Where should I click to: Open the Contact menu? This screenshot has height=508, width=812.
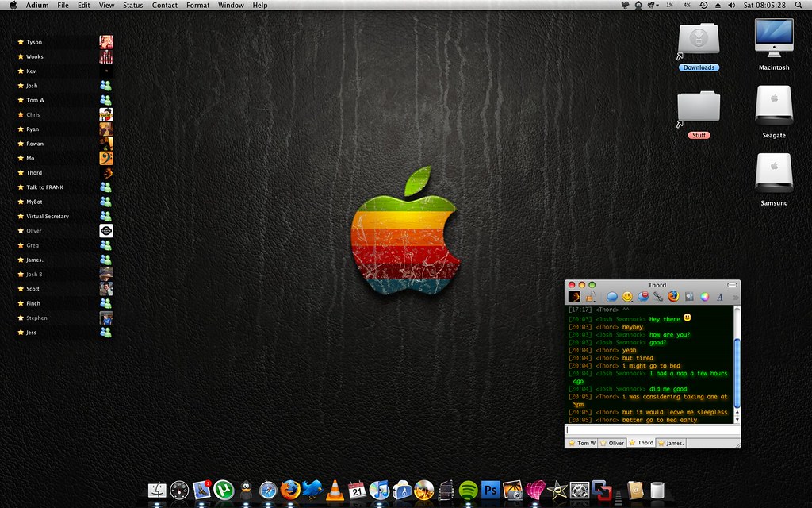pos(165,6)
